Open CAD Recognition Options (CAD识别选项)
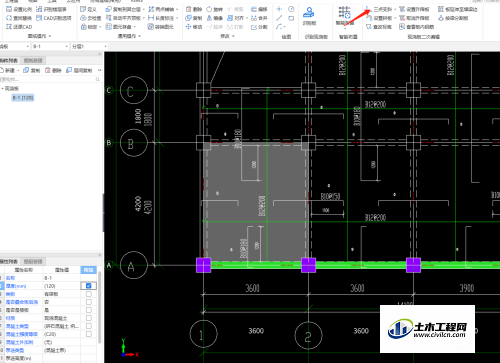 (x=54, y=18)
